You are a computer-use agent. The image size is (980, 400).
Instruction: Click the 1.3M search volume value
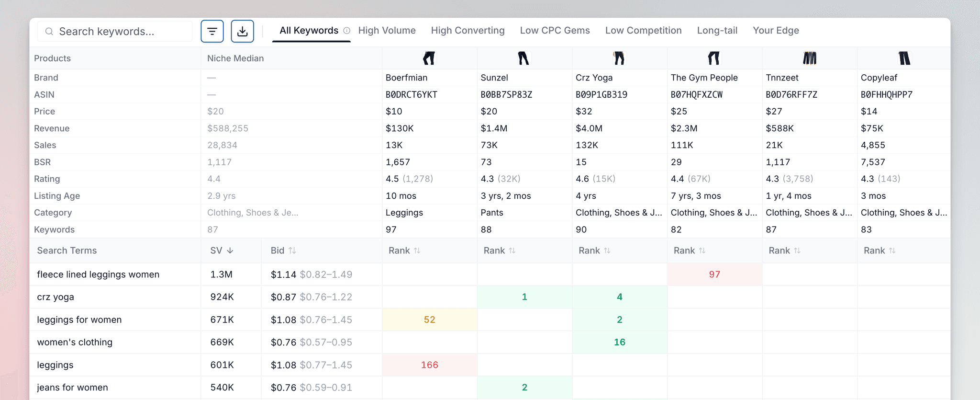point(221,274)
